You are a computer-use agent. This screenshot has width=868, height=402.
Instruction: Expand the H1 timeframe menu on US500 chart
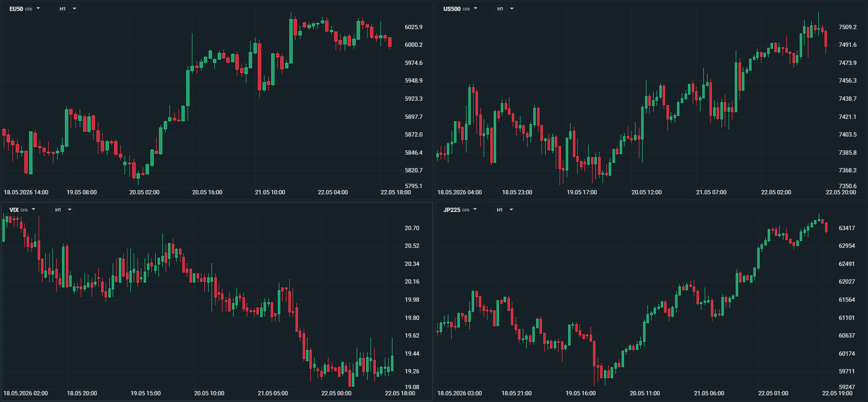505,9
